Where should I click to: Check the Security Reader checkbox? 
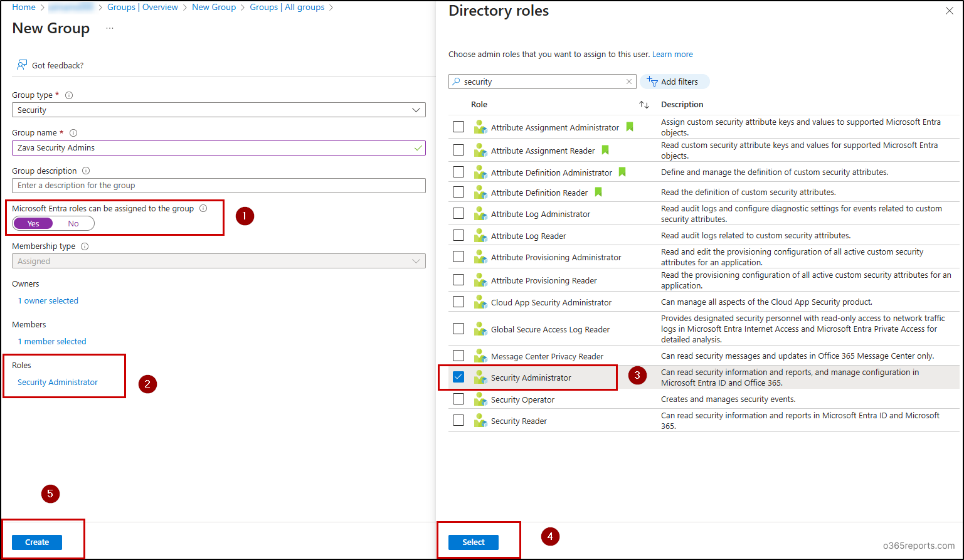458,420
